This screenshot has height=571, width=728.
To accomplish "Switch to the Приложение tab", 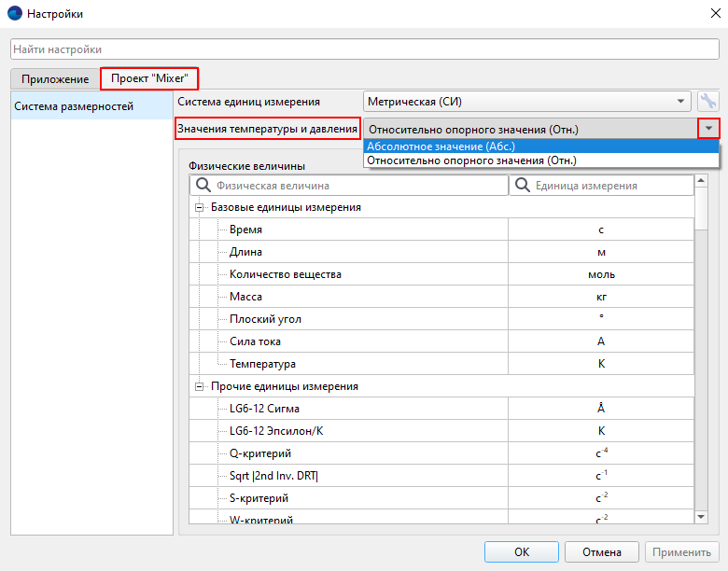I will 55,79.
